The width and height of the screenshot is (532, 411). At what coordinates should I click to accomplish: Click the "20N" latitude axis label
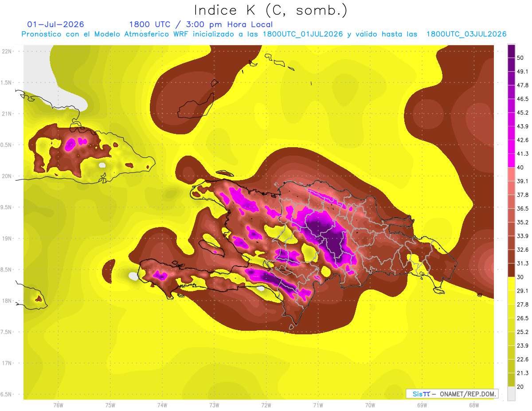coord(7,176)
